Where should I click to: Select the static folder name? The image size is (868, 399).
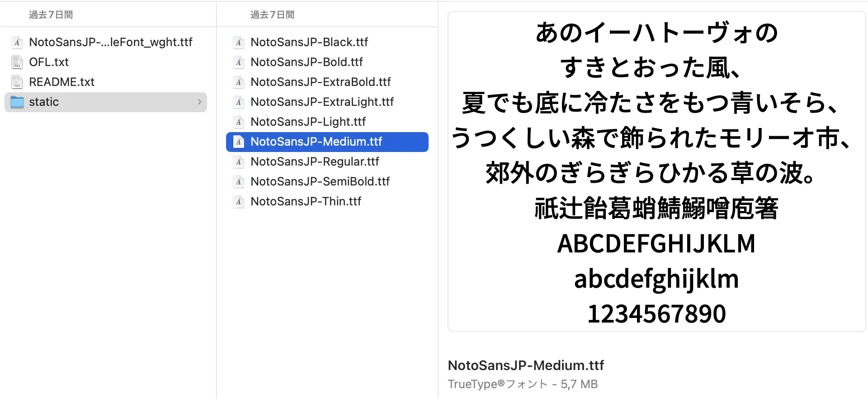(x=44, y=102)
